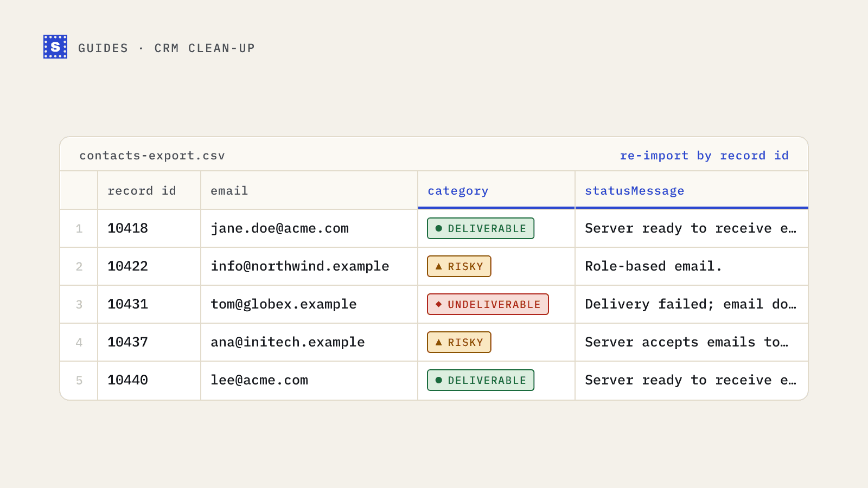Click row number 4

pyautogui.click(x=79, y=343)
